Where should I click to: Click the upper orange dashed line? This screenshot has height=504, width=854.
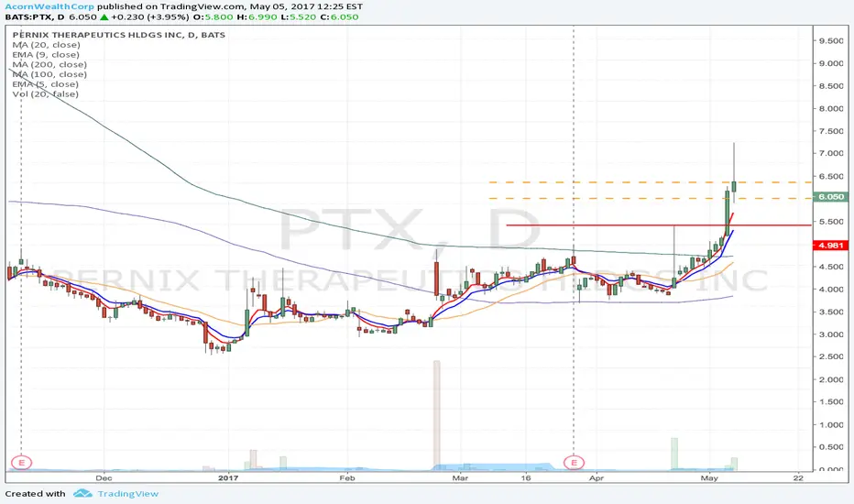[651, 182]
